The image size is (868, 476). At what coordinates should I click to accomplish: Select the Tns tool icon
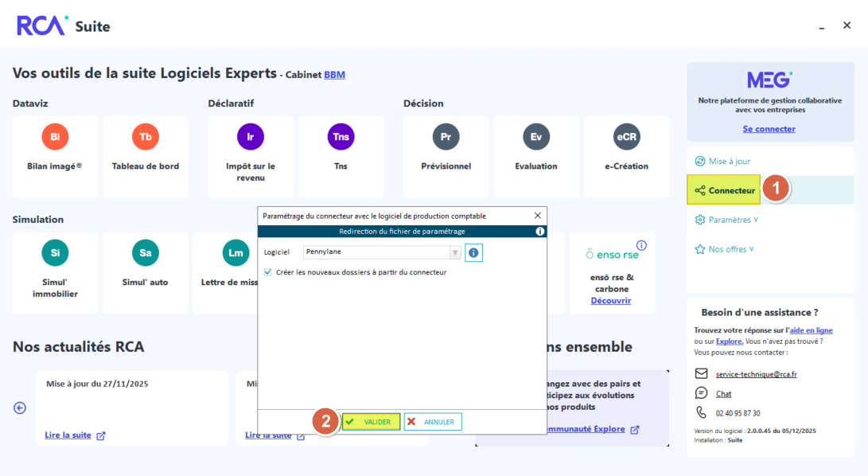[x=341, y=137]
